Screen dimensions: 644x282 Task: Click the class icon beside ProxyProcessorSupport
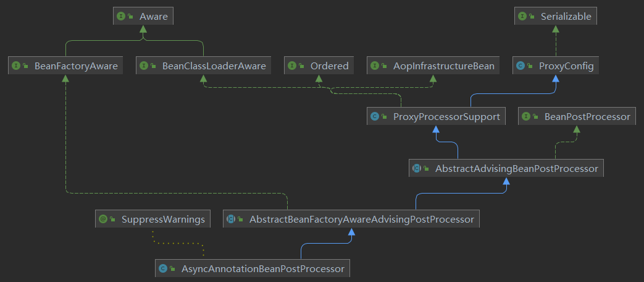[x=374, y=116]
